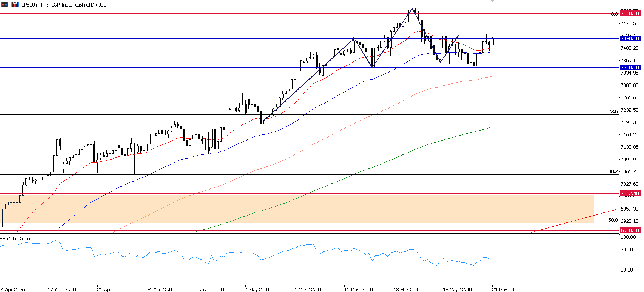Click the 1 May 20:00 time axis label
Screen dimensions: 644x292
(x=258, y=289)
